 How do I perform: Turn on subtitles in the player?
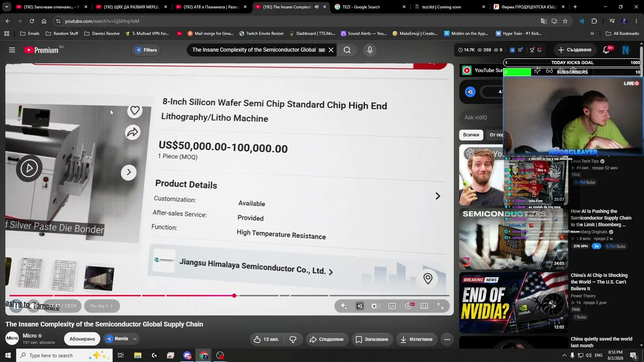[x=392, y=306]
